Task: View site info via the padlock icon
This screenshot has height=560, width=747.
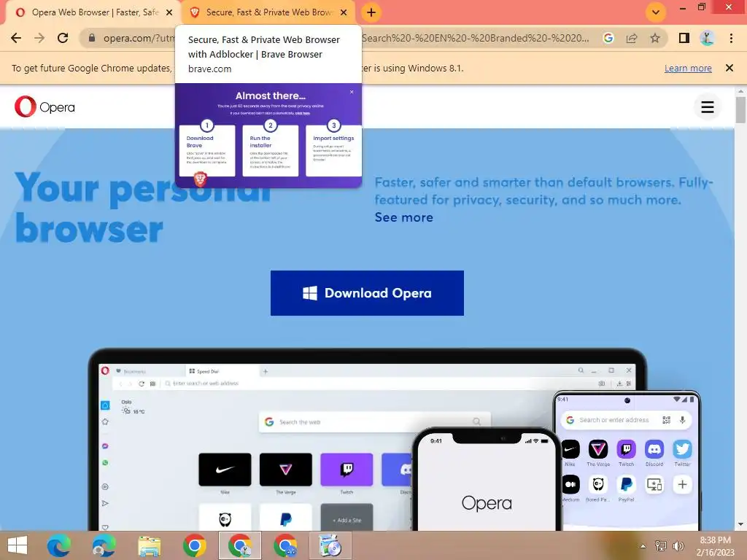Action: 92,38
